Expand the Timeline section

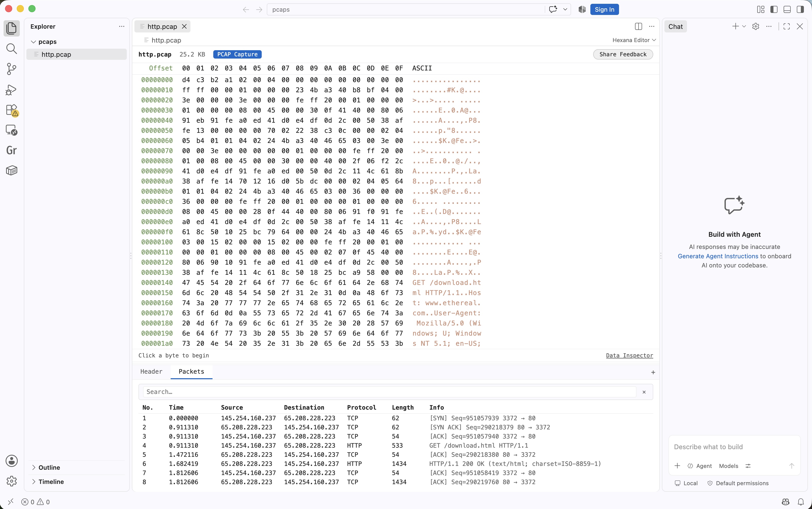(x=77, y=481)
